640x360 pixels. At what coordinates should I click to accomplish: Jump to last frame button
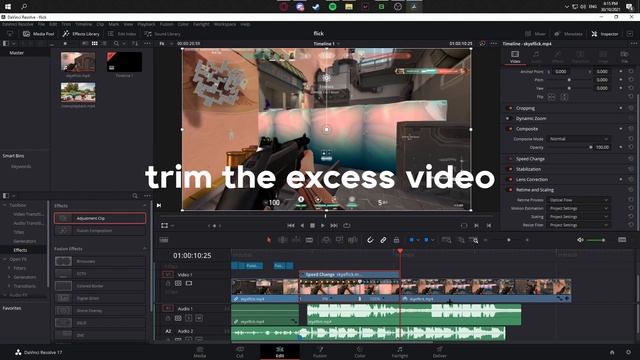pos(334,225)
